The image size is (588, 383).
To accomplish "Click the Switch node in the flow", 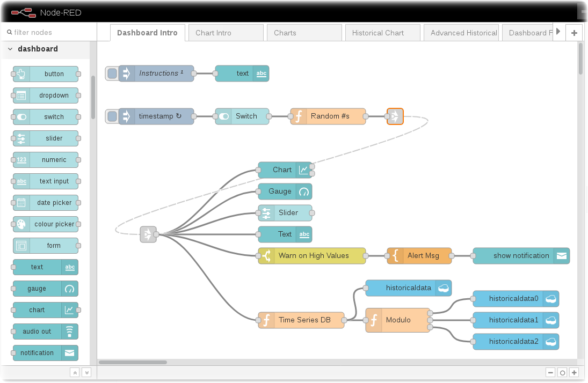I will click(x=242, y=116).
